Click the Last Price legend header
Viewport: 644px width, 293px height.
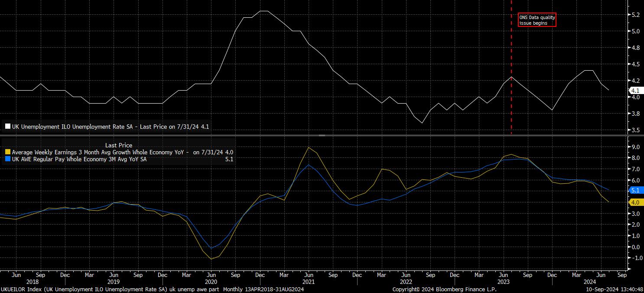click(x=118, y=145)
